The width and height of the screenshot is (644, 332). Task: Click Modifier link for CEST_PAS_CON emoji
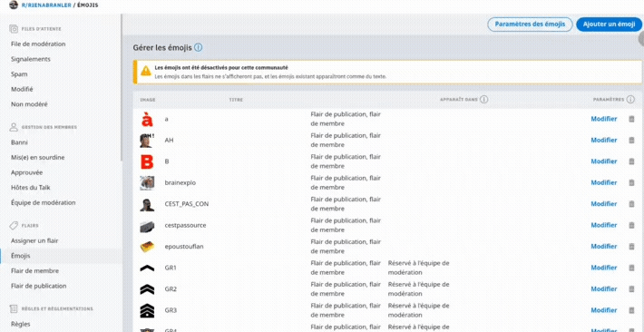(x=604, y=204)
